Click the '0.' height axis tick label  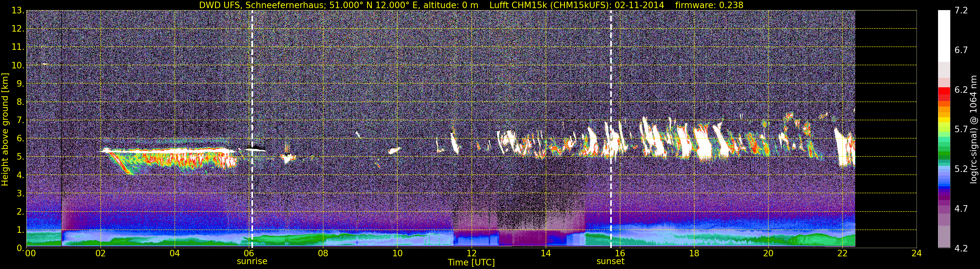(x=20, y=248)
